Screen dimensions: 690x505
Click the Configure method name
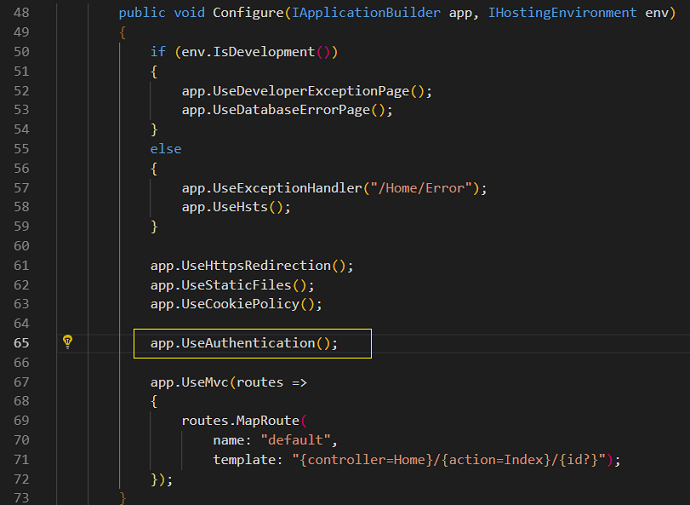point(248,13)
